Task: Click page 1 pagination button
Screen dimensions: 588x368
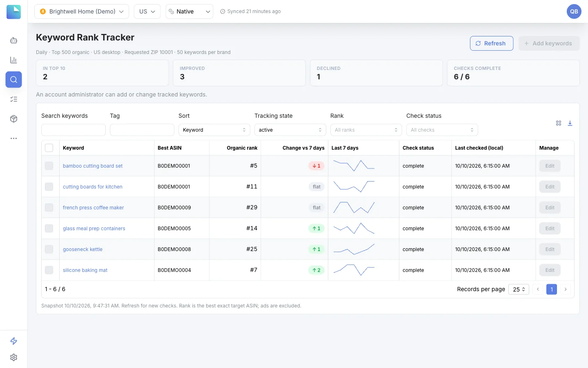Action: coord(552,289)
